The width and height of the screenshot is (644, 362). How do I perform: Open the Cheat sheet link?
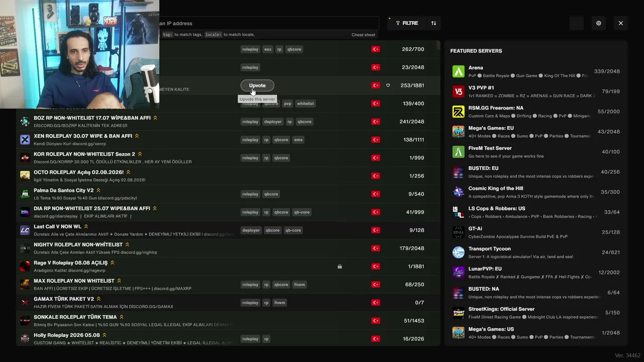(x=363, y=35)
